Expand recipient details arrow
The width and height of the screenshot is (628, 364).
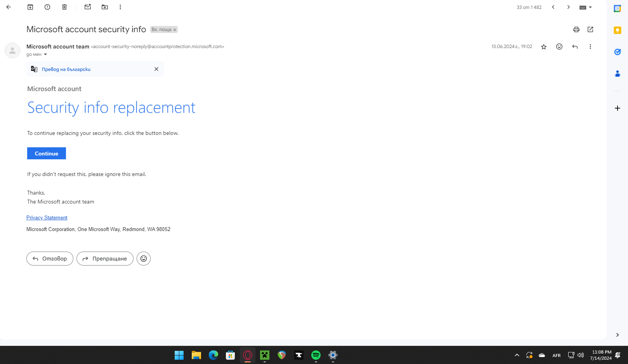coord(45,54)
